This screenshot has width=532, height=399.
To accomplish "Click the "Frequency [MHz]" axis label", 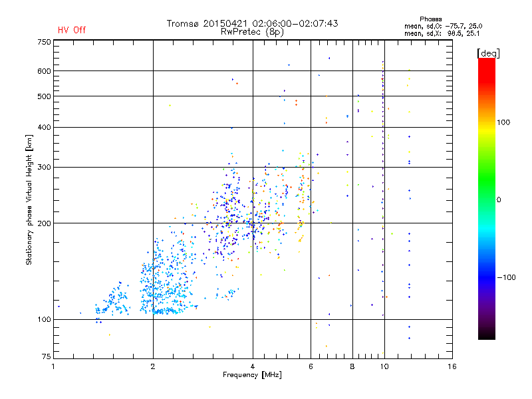I will coord(252,375).
